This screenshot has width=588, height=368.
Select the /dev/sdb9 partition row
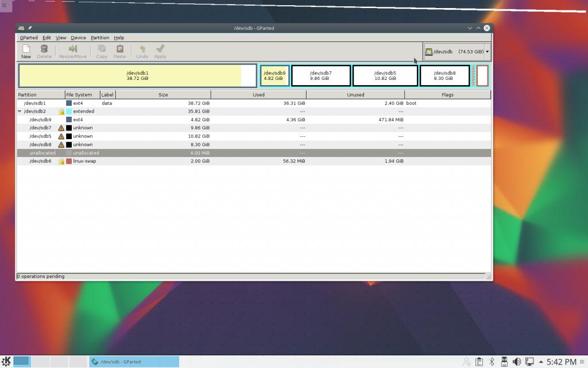coord(40,120)
